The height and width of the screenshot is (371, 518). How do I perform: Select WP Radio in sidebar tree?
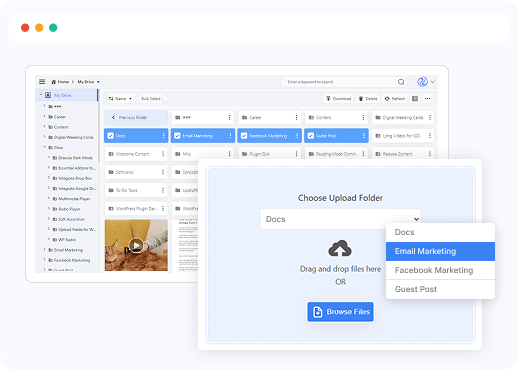(67, 240)
